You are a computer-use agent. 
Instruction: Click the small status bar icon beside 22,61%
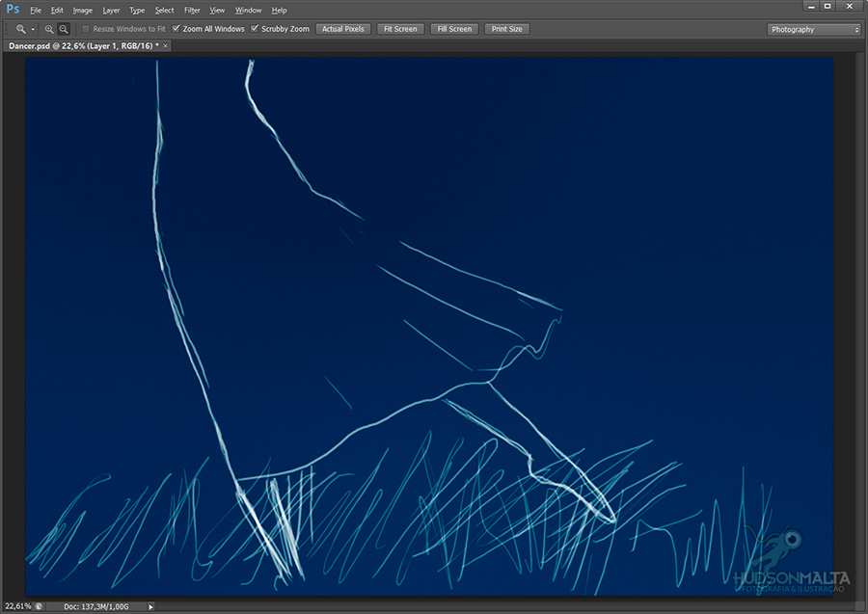coord(39,606)
